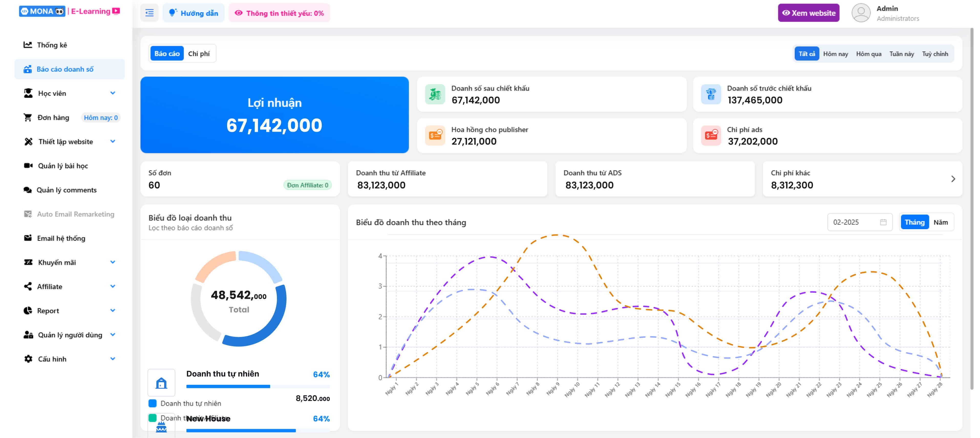Click the Email hệ thống envelope icon
The height and width of the screenshot is (438, 980).
(x=28, y=238)
